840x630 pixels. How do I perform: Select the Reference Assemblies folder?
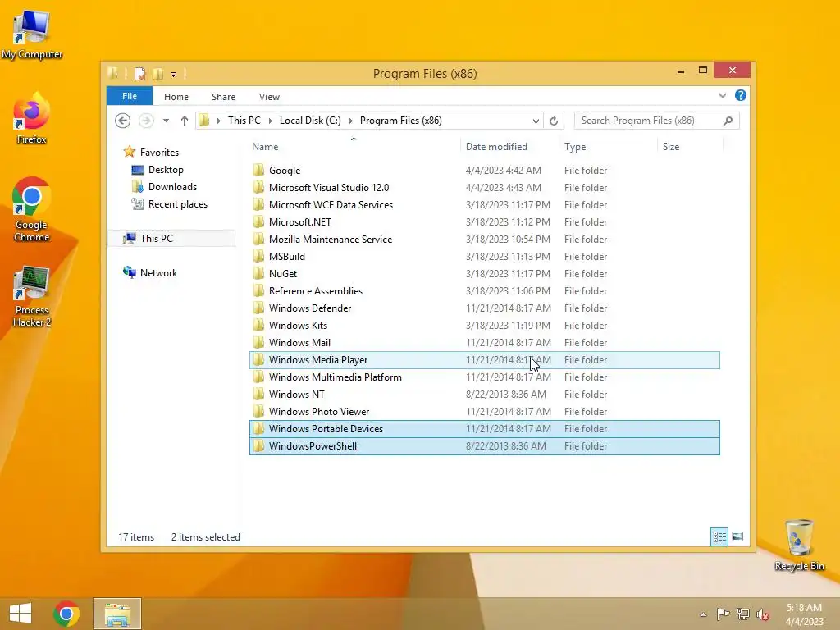(484, 291)
